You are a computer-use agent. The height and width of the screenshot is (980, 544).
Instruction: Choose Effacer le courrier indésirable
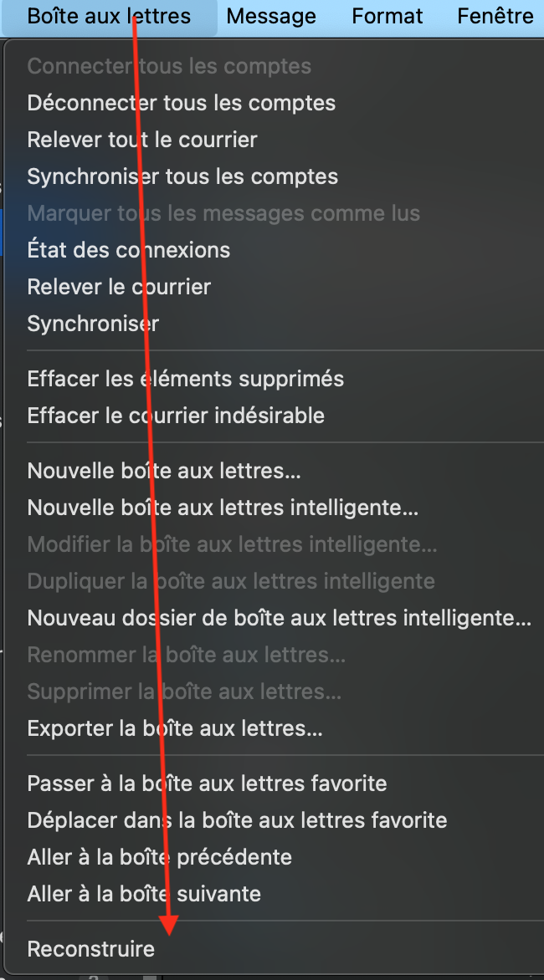pos(176,416)
